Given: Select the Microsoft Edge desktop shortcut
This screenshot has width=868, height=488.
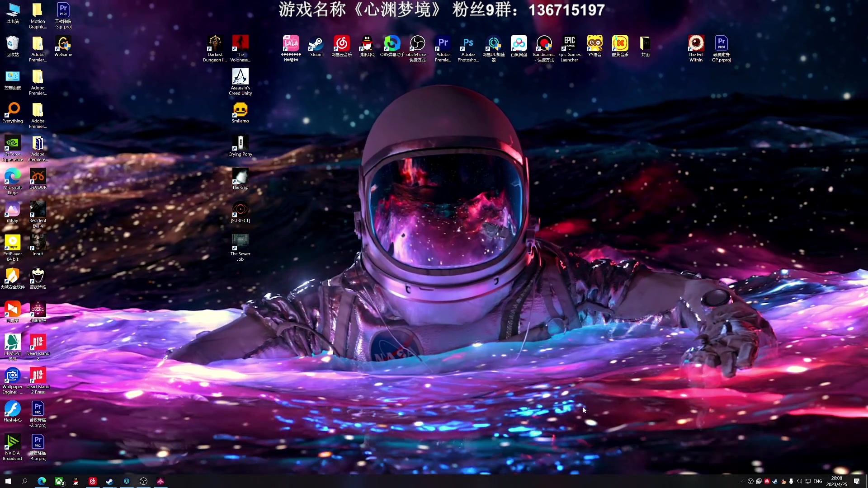Looking at the screenshot, I should point(12,182).
